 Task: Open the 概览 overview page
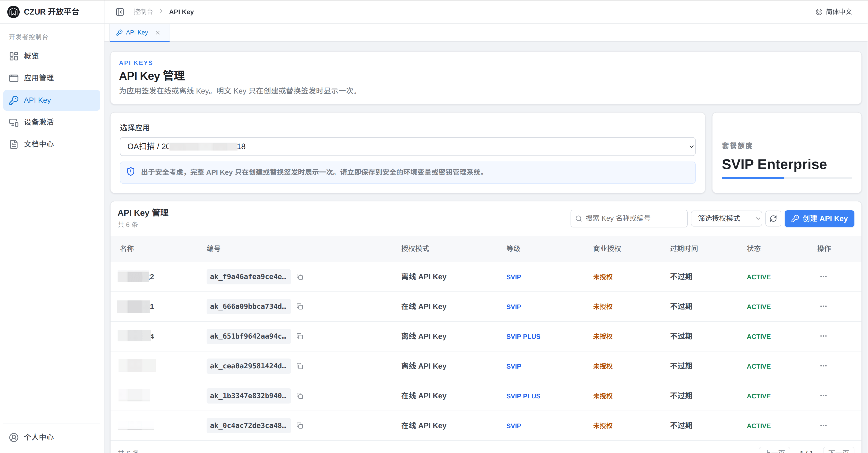pos(52,56)
